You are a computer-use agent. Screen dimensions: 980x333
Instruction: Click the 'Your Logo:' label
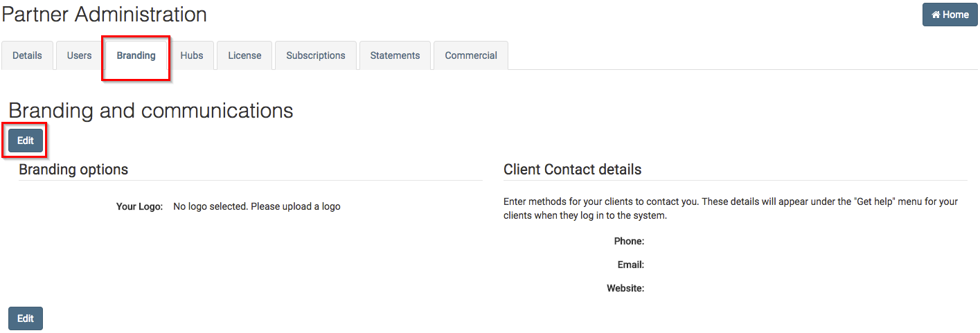[139, 206]
